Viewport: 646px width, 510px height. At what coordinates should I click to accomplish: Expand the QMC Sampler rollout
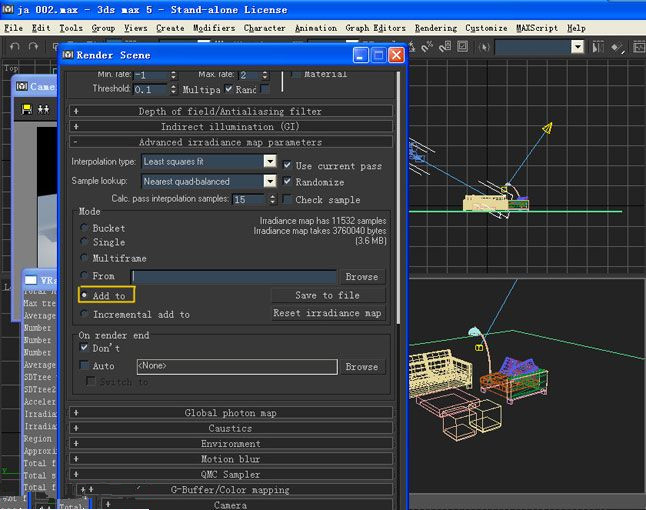[231, 474]
